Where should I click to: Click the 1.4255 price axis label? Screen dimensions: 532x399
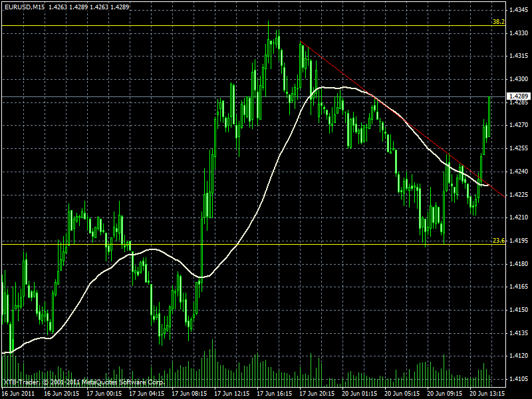pos(519,148)
